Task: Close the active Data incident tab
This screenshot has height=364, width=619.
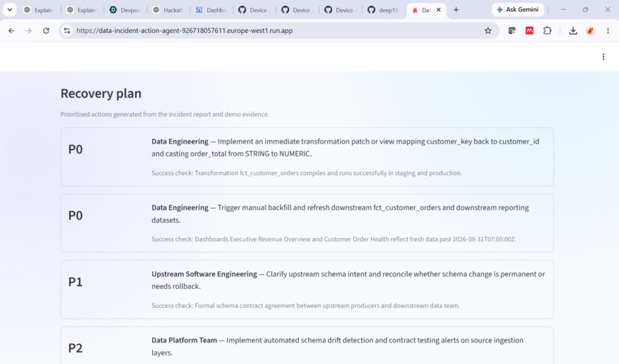Action: click(439, 10)
